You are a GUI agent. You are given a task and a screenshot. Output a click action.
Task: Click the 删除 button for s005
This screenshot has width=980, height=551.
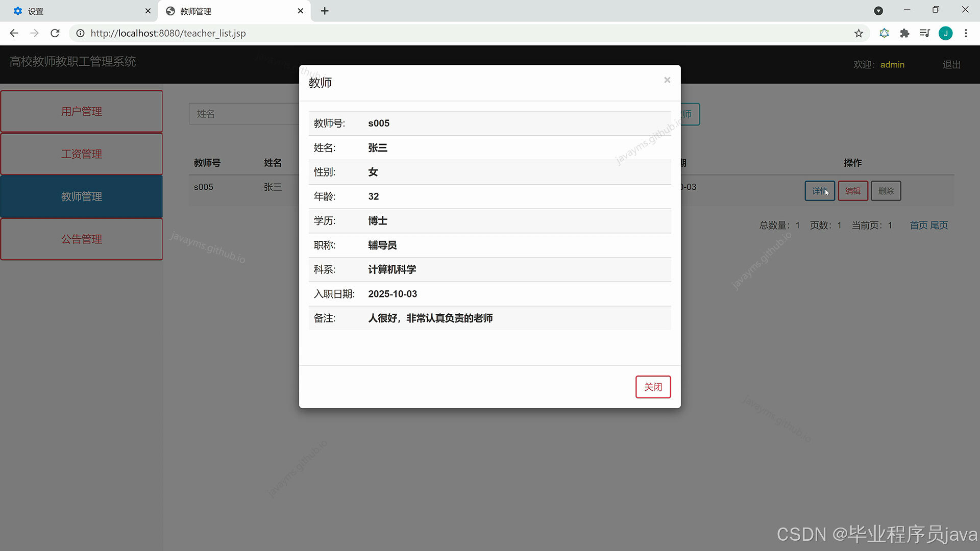[x=886, y=191]
